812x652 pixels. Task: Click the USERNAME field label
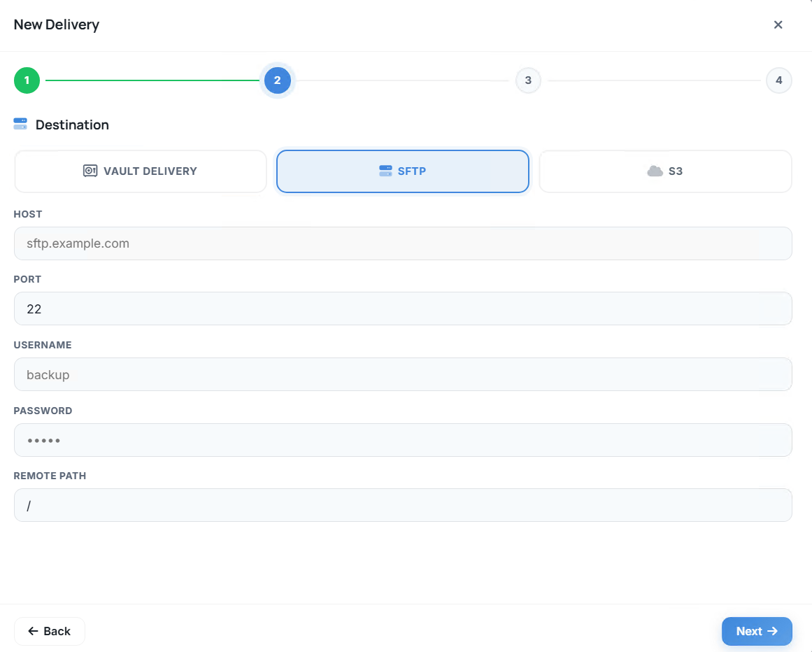click(43, 345)
